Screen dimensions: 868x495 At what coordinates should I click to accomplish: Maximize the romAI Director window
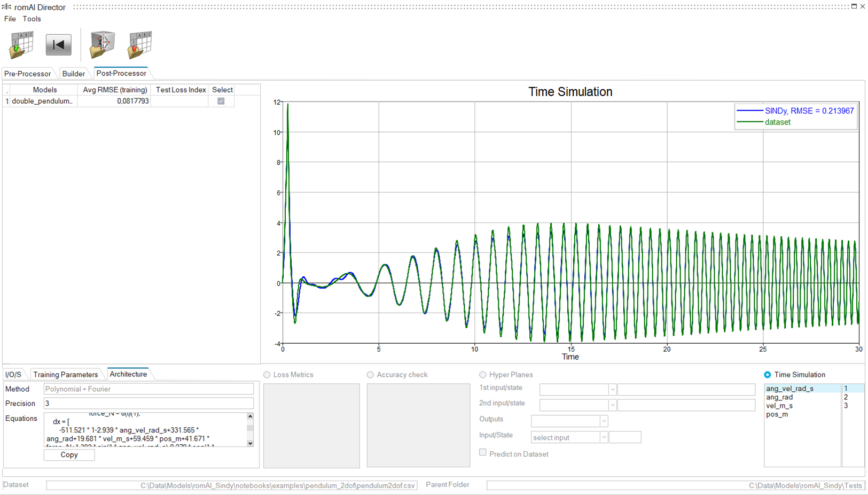(854, 6)
